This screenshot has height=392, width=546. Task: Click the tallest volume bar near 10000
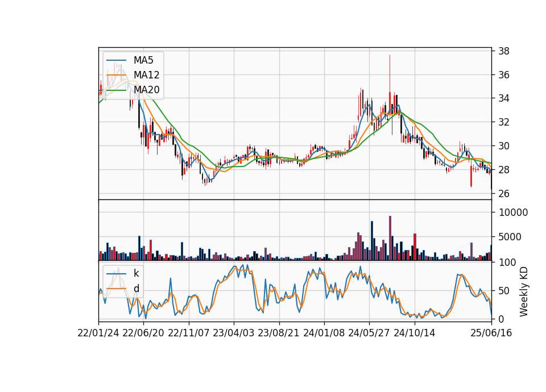tap(390, 238)
